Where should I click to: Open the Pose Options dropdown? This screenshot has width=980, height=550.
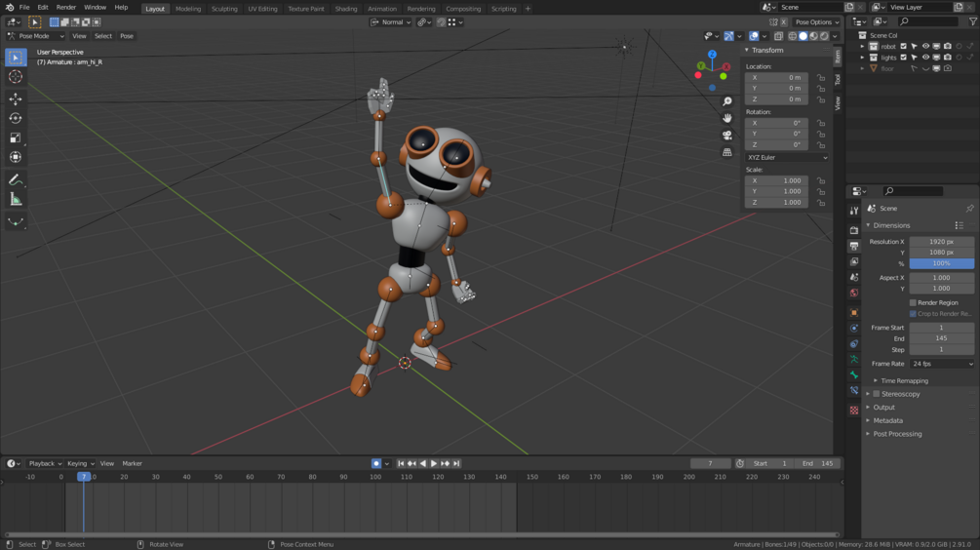coord(817,21)
